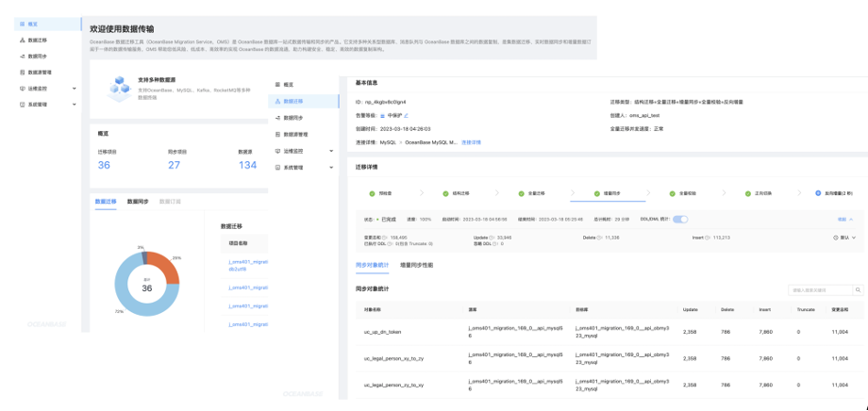Click the 预检查 green check step

[x=372, y=192]
